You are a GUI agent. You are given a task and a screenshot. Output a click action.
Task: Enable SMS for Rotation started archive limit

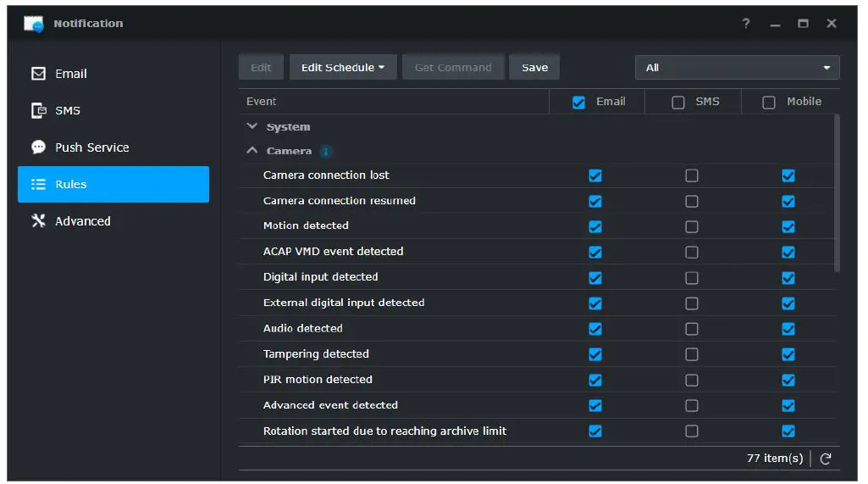pos(691,431)
